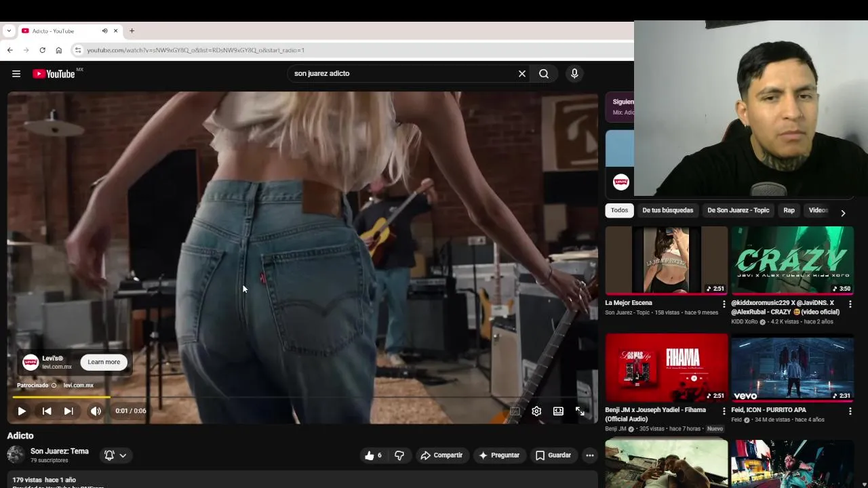
Task: Open the CRAZY video thumbnail
Action: (x=793, y=260)
